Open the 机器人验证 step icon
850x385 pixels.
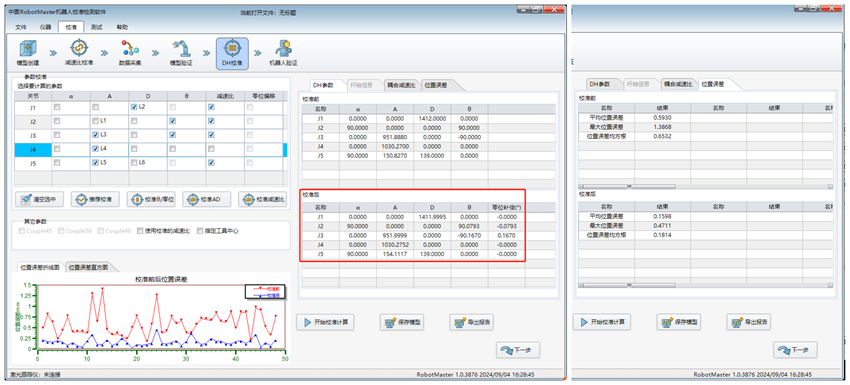pyautogui.click(x=284, y=49)
